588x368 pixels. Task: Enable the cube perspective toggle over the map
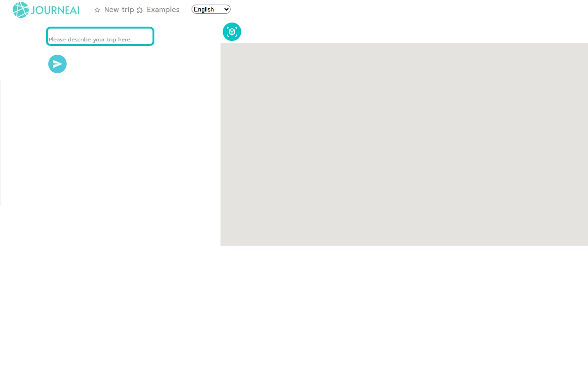click(x=232, y=32)
